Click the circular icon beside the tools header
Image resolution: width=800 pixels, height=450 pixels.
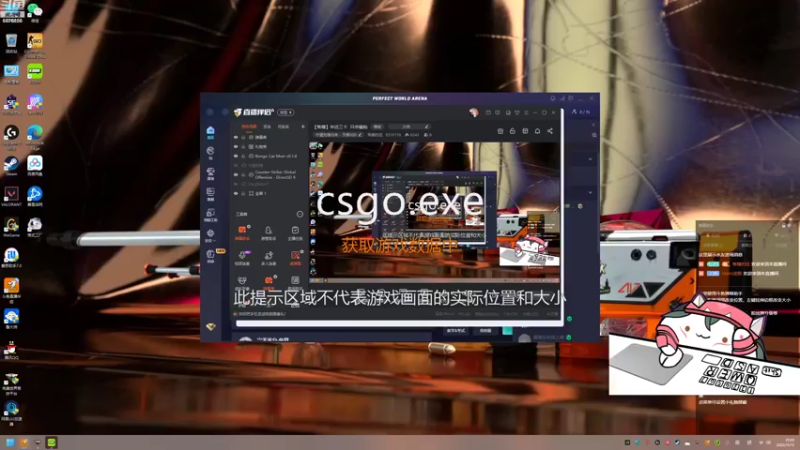pos(300,214)
